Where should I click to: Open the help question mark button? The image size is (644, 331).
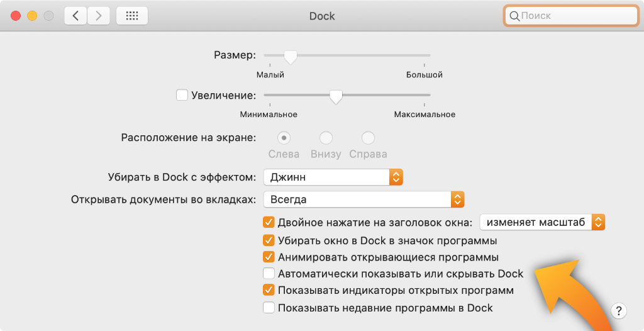619,310
